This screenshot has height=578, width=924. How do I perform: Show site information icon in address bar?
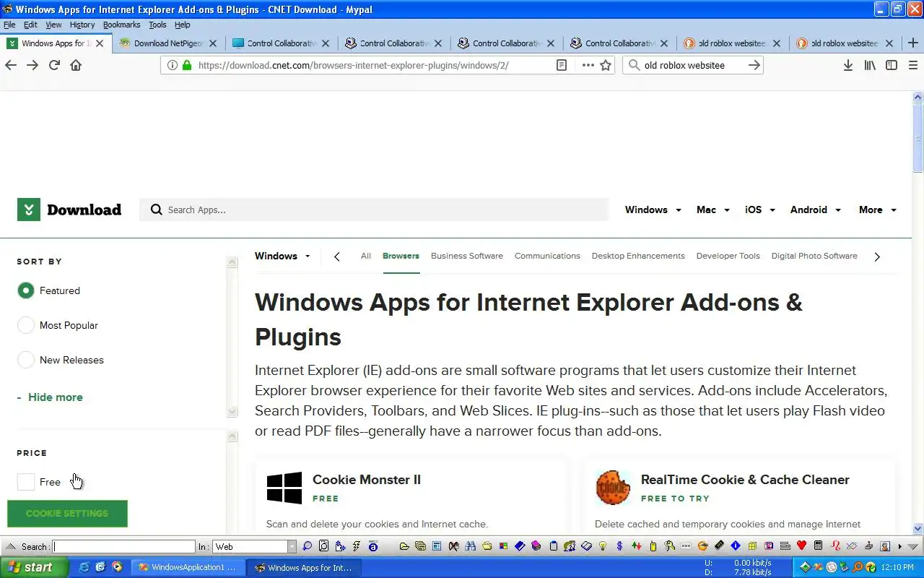(x=172, y=65)
